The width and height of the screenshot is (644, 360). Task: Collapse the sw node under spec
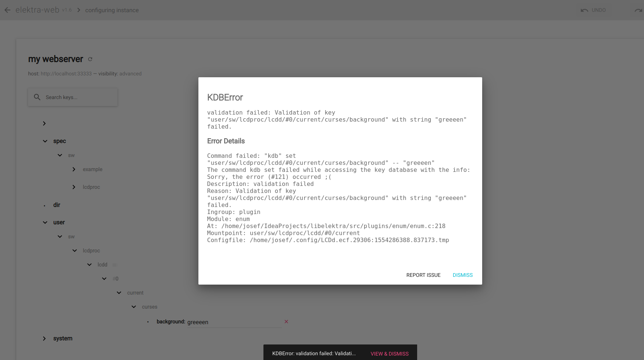click(x=60, y=155)
